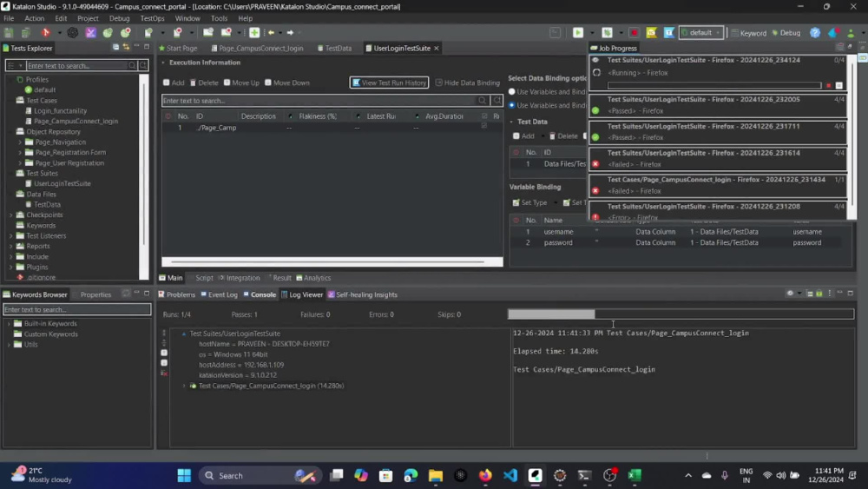Click the green Run button in toolbar
This screenshot has width=868, height=489.
(x=578, y=33)
